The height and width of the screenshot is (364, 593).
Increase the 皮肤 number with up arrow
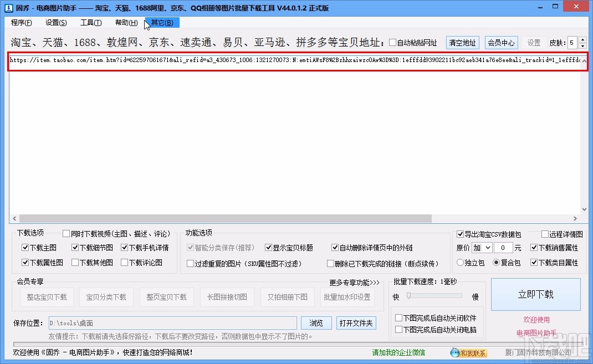click(582, 40)
